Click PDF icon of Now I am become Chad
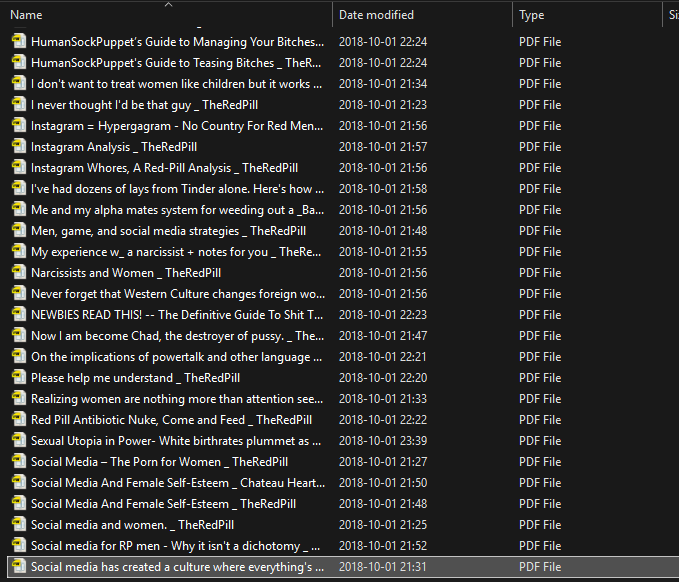Viewport: 679px width, 582px height. point(19,335)
